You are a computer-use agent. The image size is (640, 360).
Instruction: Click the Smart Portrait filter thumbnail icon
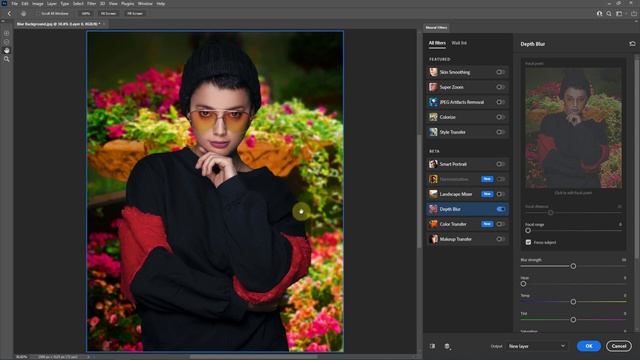(433, 164)
